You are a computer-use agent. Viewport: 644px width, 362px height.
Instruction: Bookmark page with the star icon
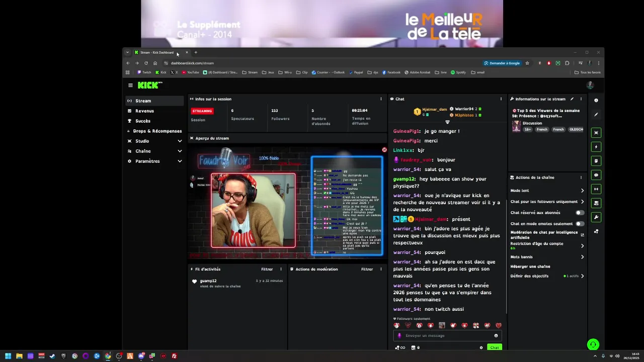(x=527, y=63)
